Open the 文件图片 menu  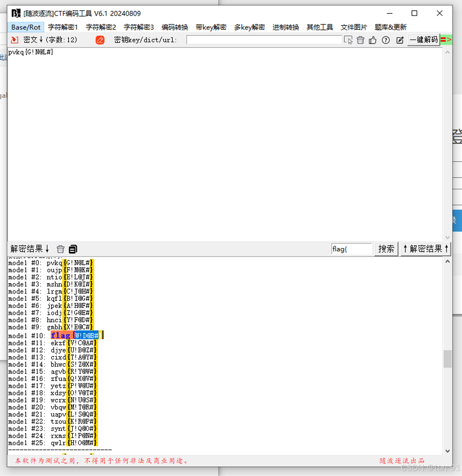click(354, 27)
